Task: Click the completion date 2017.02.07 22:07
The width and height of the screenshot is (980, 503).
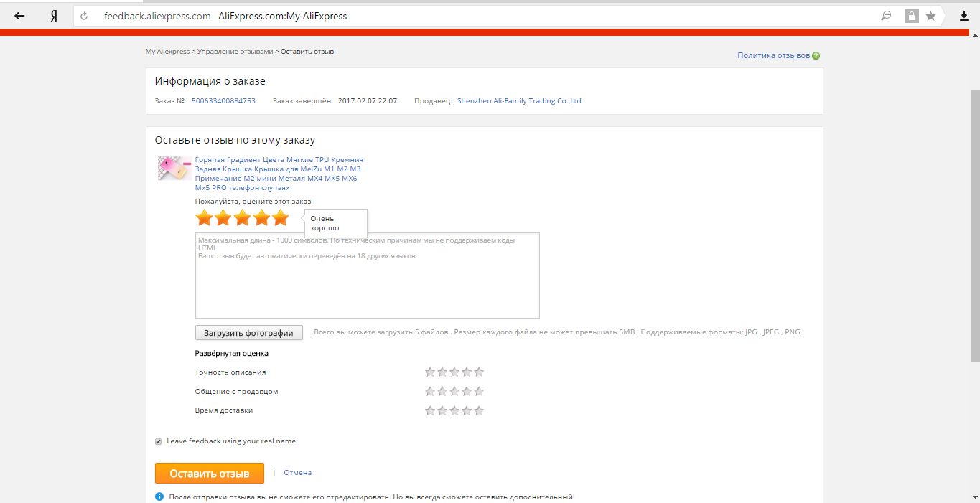Action: pos(368,101)
